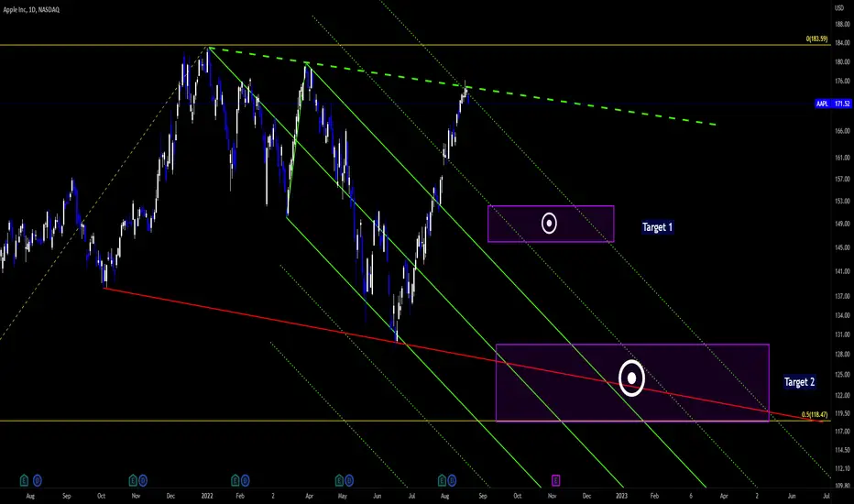This screenshot has height=504, width=854.
Task: Click the 184.00 price axis value
Action: coord(842,43)
